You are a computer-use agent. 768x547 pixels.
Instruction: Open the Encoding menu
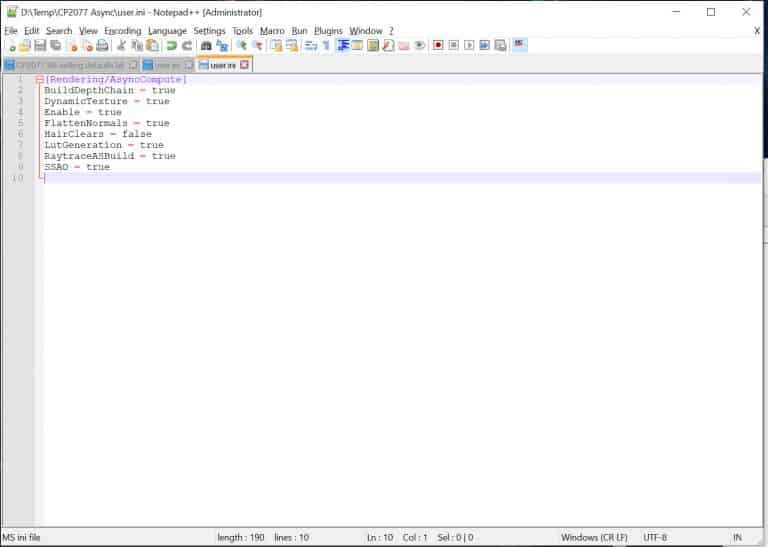click(x=123, y=31)
